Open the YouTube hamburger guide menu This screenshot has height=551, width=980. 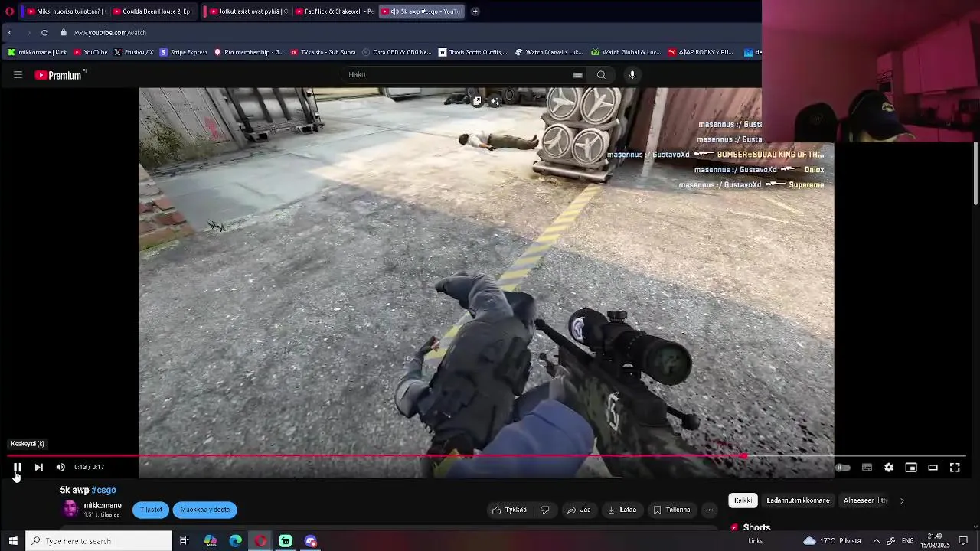click(x=18, y=75)
